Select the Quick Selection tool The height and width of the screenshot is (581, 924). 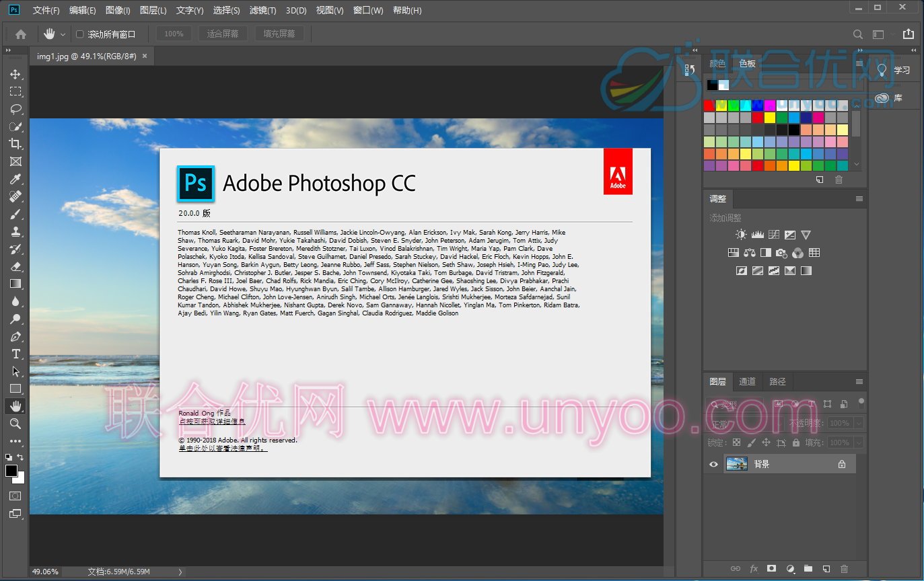tap(15, 126)
